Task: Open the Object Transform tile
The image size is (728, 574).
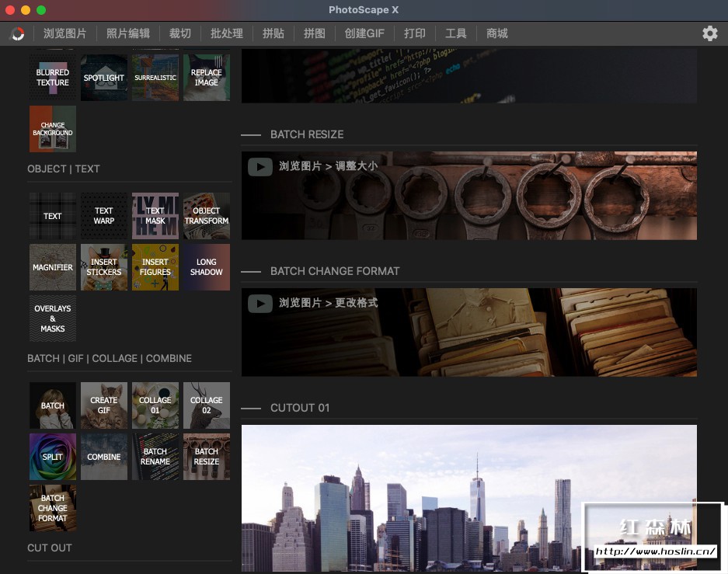Action: pyautogui.click(x=207, y=216)
